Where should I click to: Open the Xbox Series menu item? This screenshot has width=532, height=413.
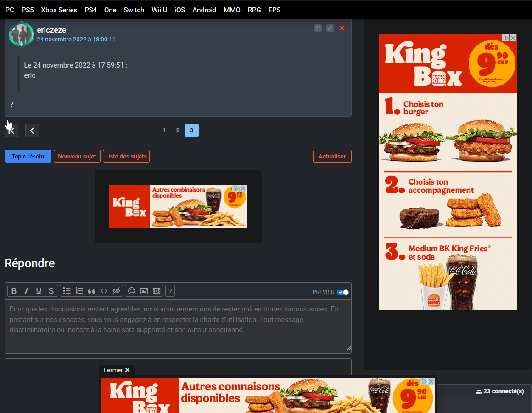[x=59, y=10]
